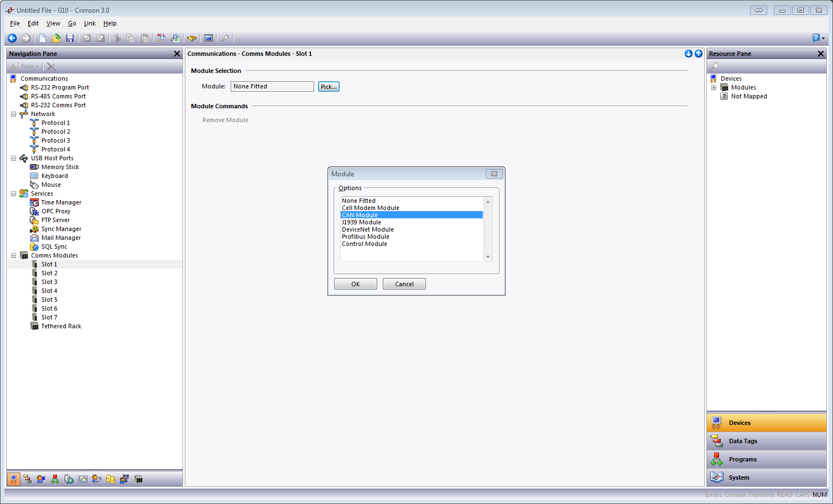
Task: Switch to System in Resource Pane
Action: [x=767, y=477]
